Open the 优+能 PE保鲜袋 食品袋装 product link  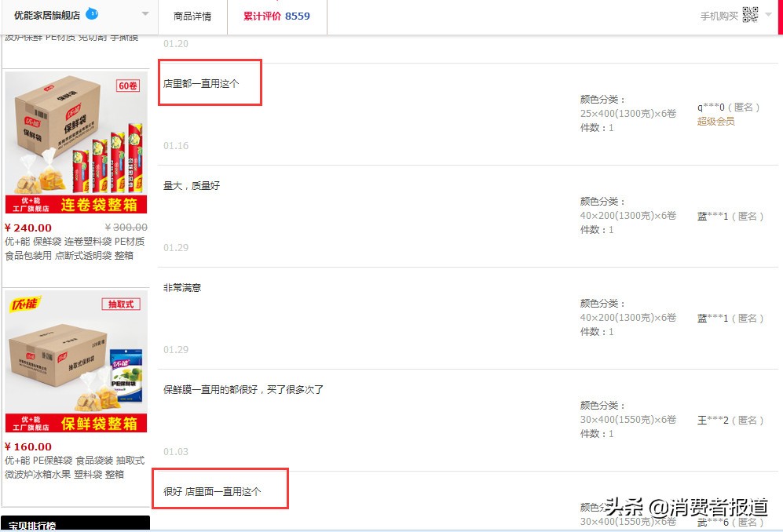75,467
